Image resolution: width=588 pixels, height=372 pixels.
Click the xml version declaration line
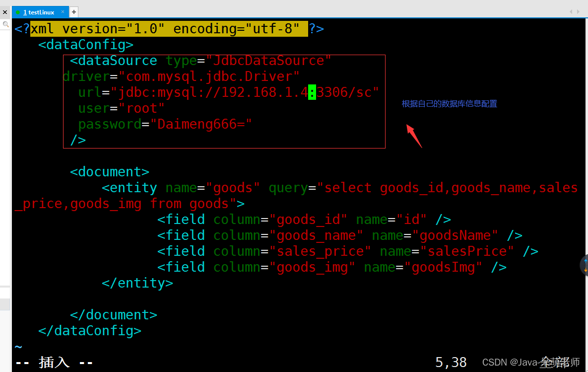point(169,29)
